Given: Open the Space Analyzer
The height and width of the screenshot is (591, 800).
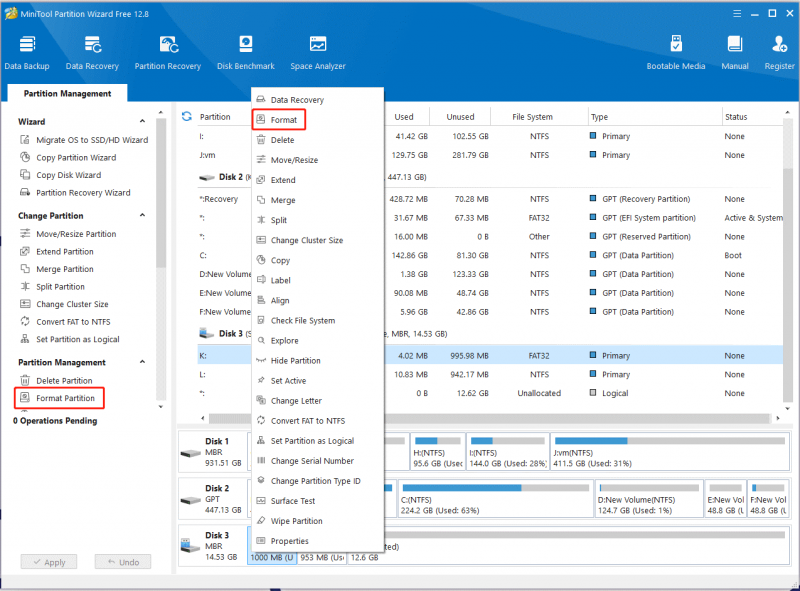Looking at the screenshot, I should (x=318, y=53).
